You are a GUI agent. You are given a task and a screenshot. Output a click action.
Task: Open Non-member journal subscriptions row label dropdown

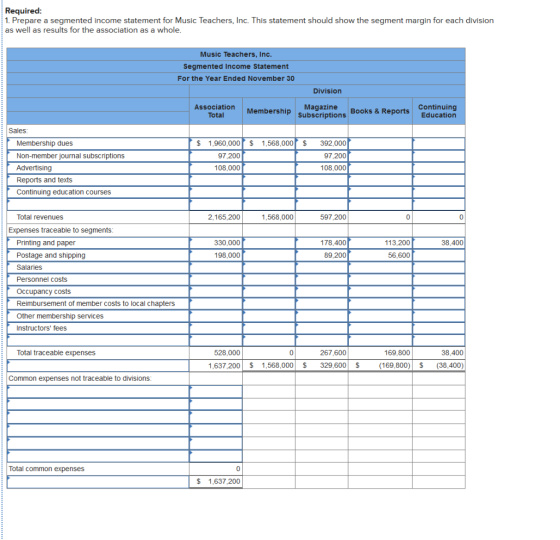click(98, 156)
